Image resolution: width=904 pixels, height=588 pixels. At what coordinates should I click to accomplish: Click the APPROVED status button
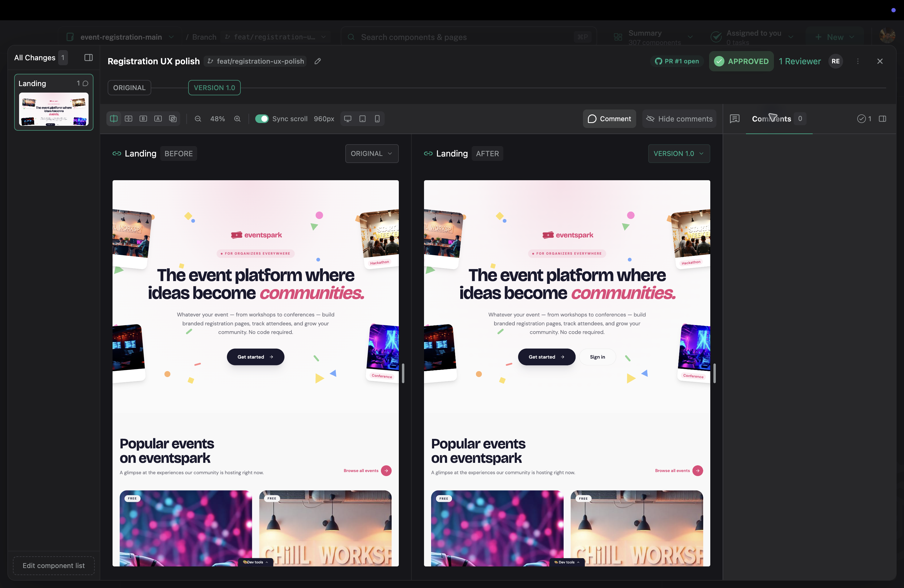point(741,61)
